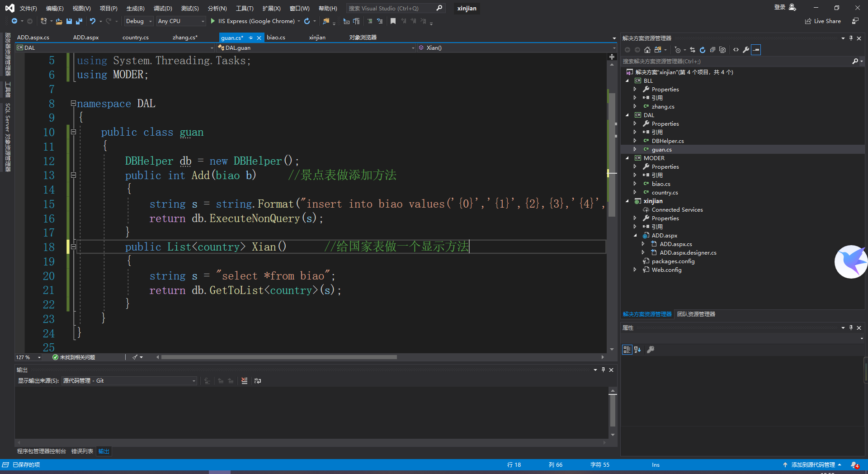Click the editor horizontal scrollbar thumb

point(279,357)
